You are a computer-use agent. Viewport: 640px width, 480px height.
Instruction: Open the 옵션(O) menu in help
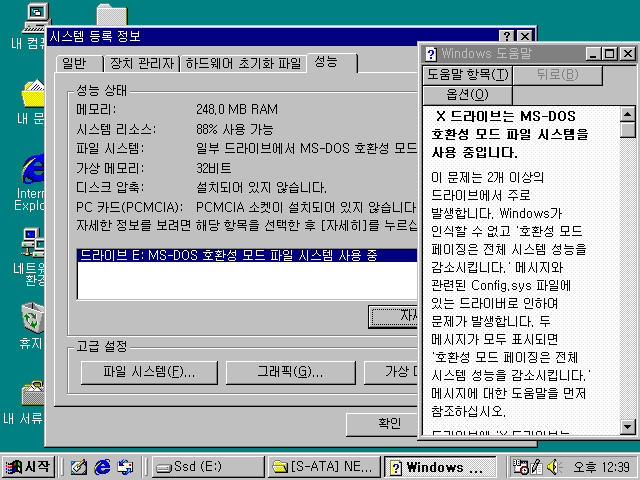click(467, 95)
